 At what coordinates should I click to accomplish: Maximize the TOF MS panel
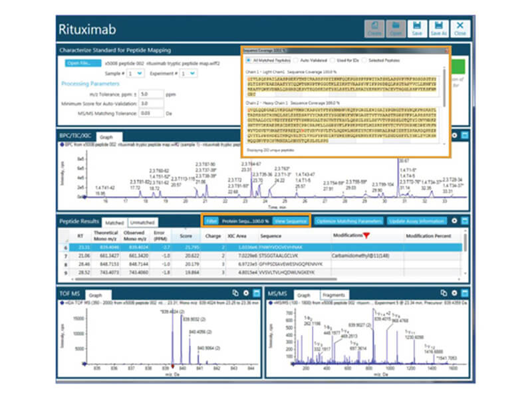(x=255, y=293)
